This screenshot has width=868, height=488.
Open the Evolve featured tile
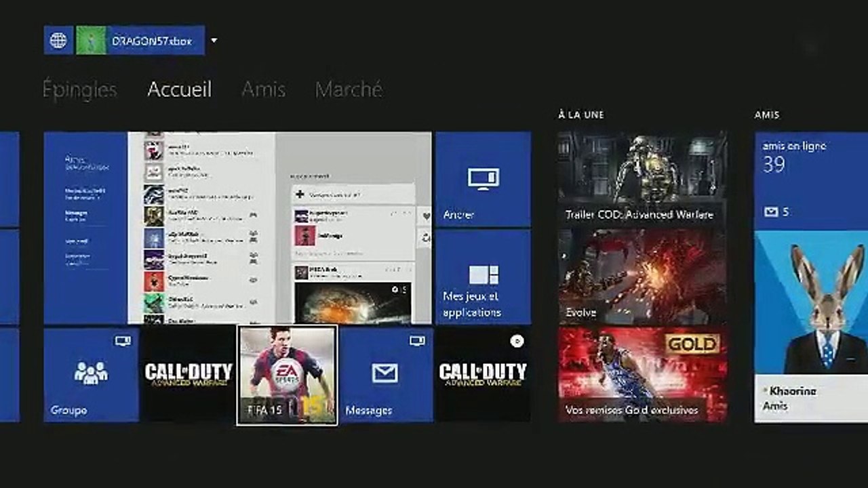[x=642, y=277]
